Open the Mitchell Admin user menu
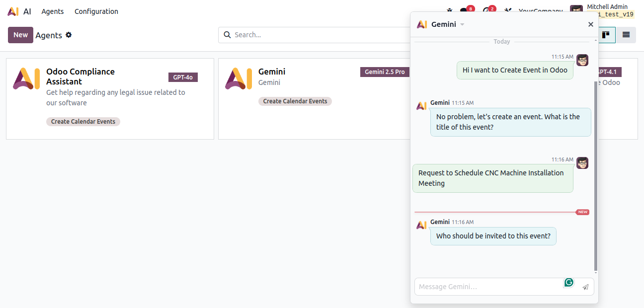This screenshot has height=308, width=644. pyautogui.click(x=602, y=11)
